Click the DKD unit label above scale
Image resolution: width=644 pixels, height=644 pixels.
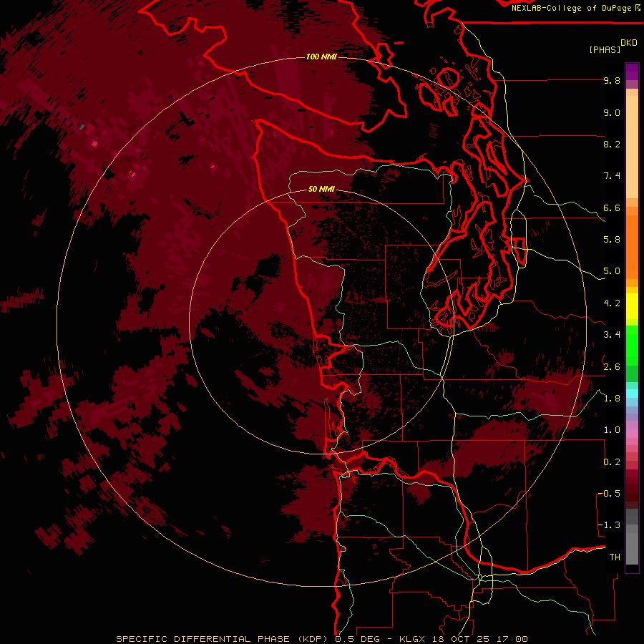click(x=629, y=43)
